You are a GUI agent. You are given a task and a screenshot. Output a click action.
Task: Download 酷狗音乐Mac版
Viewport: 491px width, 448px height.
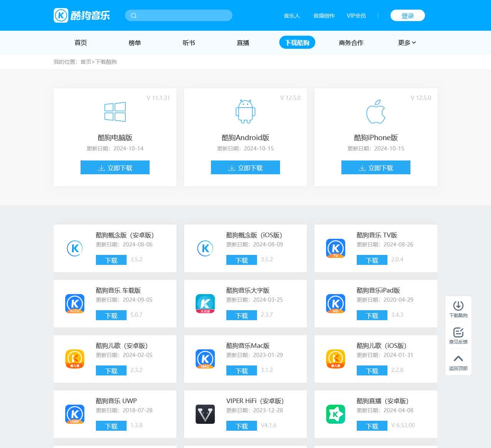tap(242, 371)
